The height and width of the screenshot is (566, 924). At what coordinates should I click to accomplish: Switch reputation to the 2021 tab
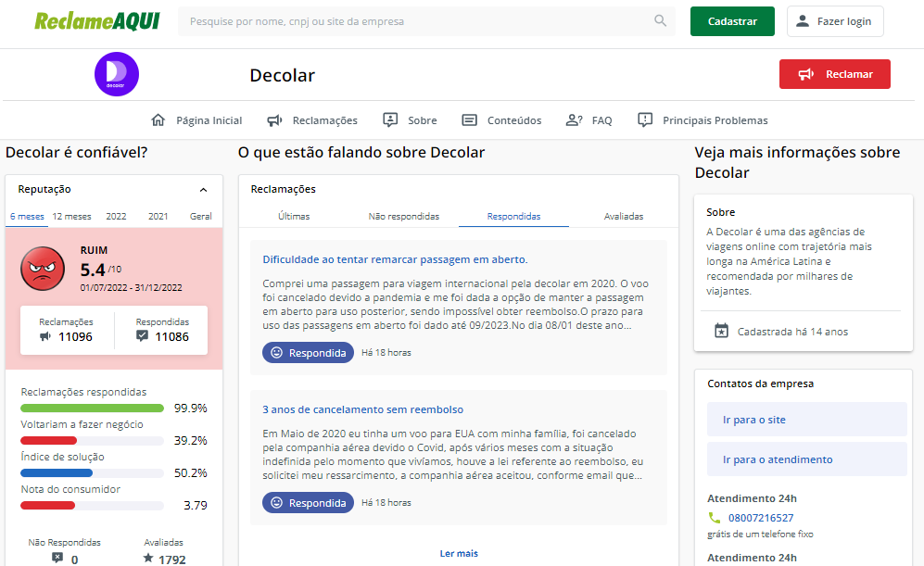coord(158,216)
